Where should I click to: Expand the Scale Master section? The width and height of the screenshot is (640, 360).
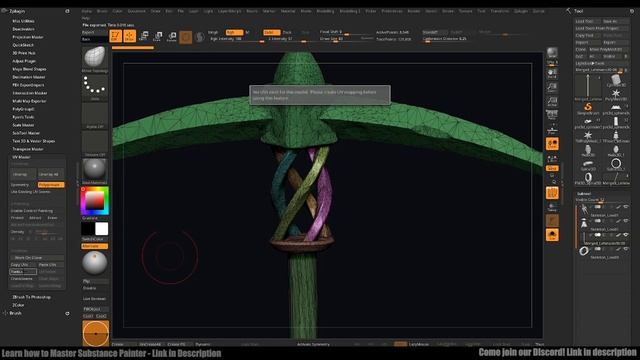23,125
